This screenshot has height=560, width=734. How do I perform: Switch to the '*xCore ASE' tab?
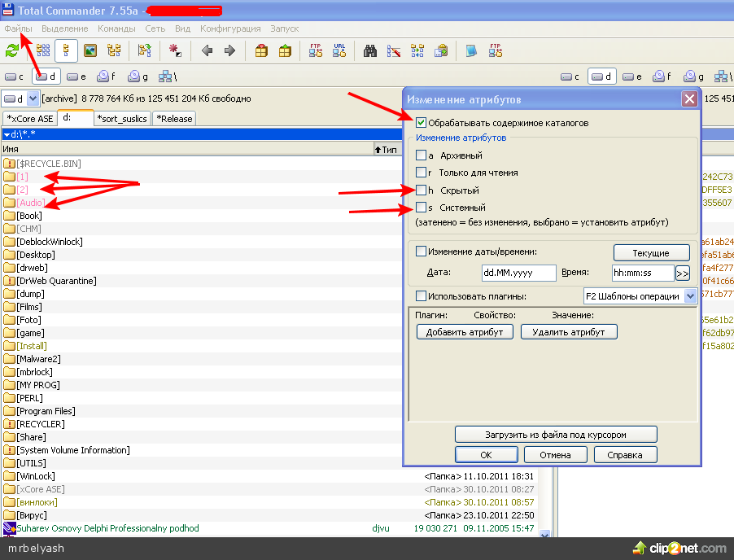(x=29, y=119)
